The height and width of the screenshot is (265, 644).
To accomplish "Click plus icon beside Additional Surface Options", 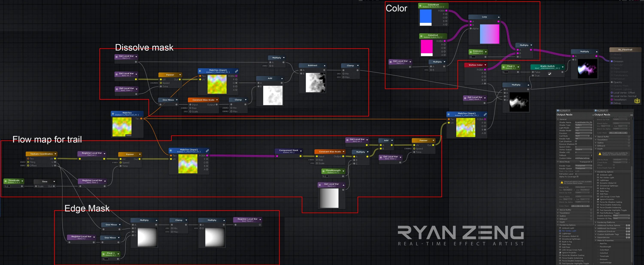I will [627, 225].
